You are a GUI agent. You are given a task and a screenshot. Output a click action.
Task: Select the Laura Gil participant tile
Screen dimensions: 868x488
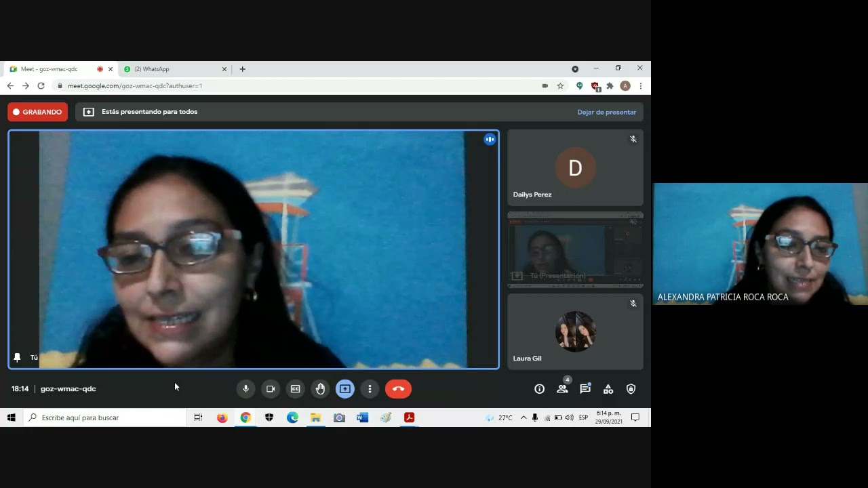[575, 331]
